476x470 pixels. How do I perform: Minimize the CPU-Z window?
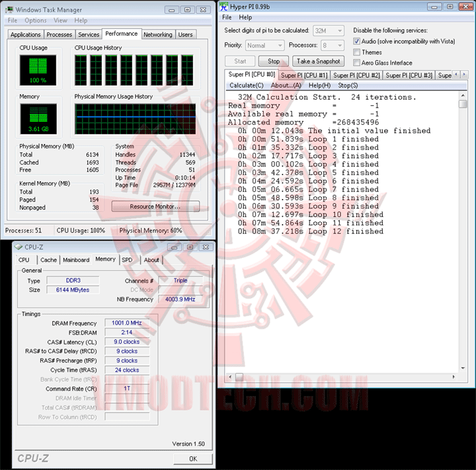click(175, 247)
